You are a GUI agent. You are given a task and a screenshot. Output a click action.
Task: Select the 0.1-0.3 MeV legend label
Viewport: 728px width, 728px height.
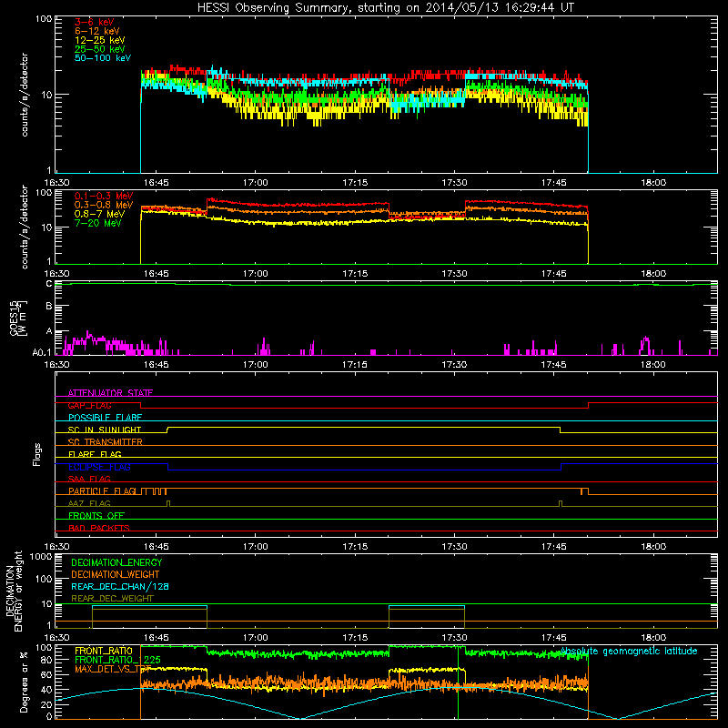[x=104, y=196]
